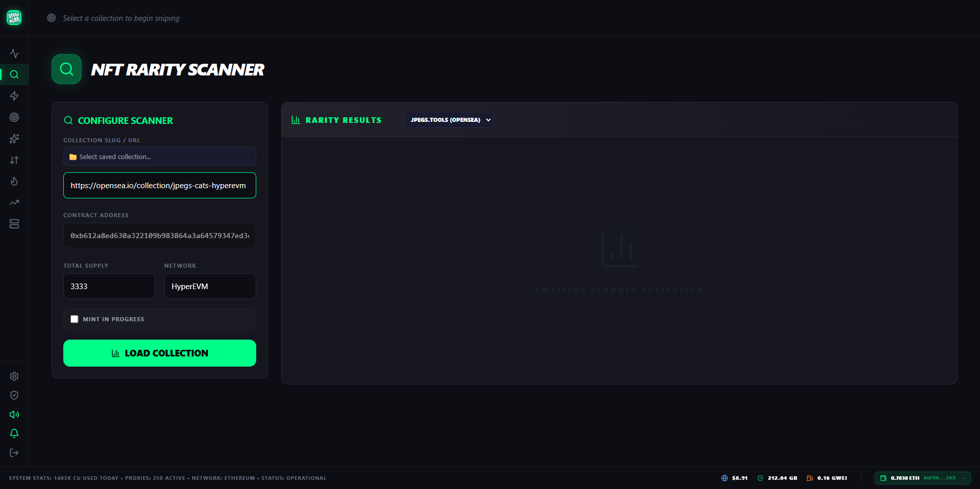Screen dimensions: 980x489
Task: Click the Select a collection to begin sniping text
Action: tap(121, 18)
